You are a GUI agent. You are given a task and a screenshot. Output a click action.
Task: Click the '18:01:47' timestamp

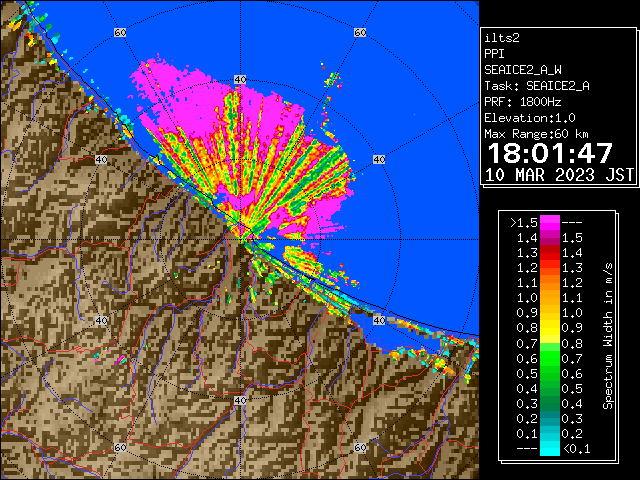point(550,153)
